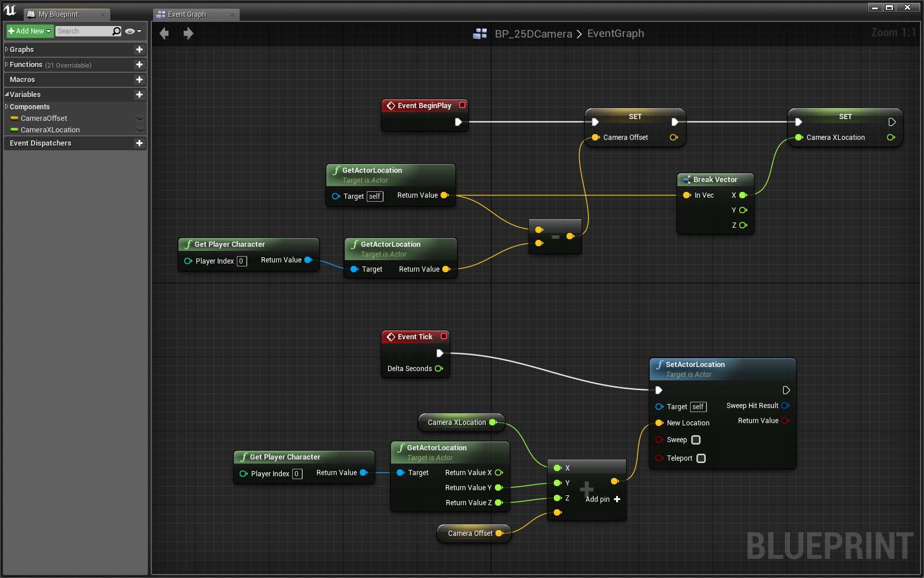The image size is (924, 578).
Task: Enable the Sweep checkbox on SetActorLocation
Action: coord(696,440)
